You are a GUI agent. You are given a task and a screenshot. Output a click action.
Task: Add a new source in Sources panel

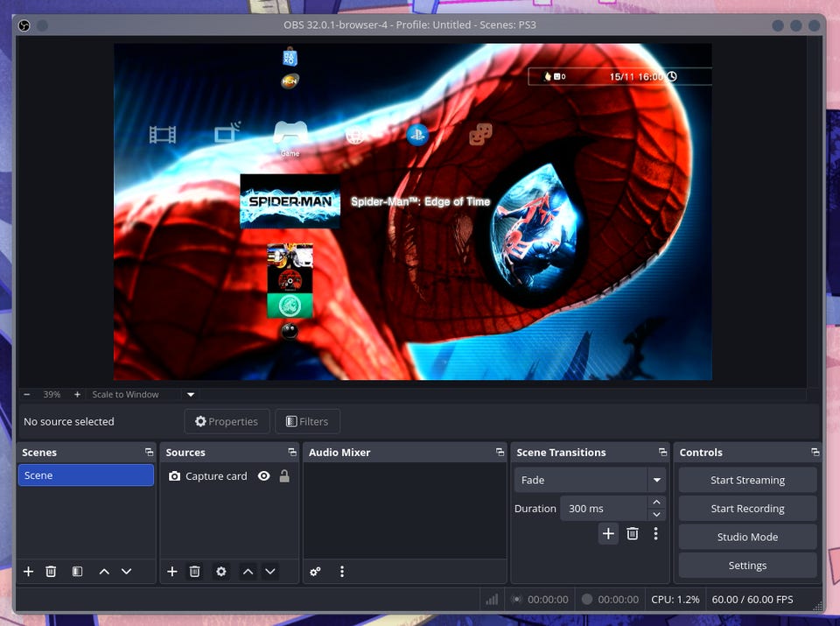tap(171, 572)
